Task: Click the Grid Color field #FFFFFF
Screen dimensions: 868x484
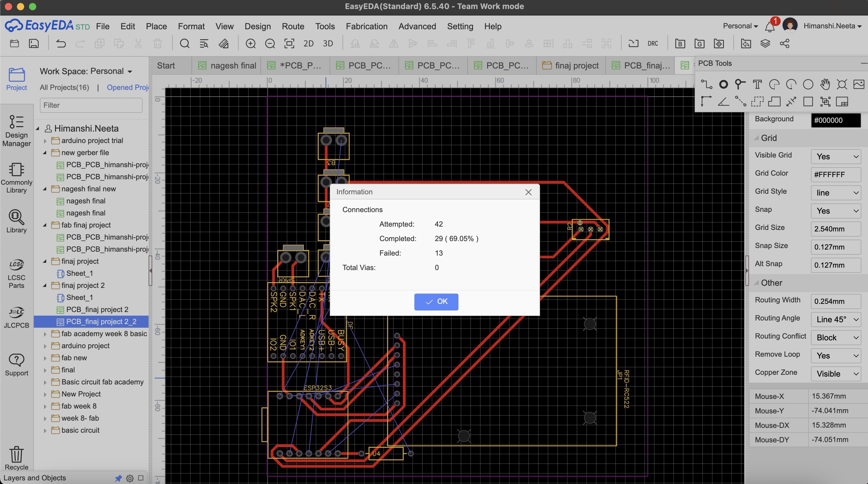Action: coord(836,175)
